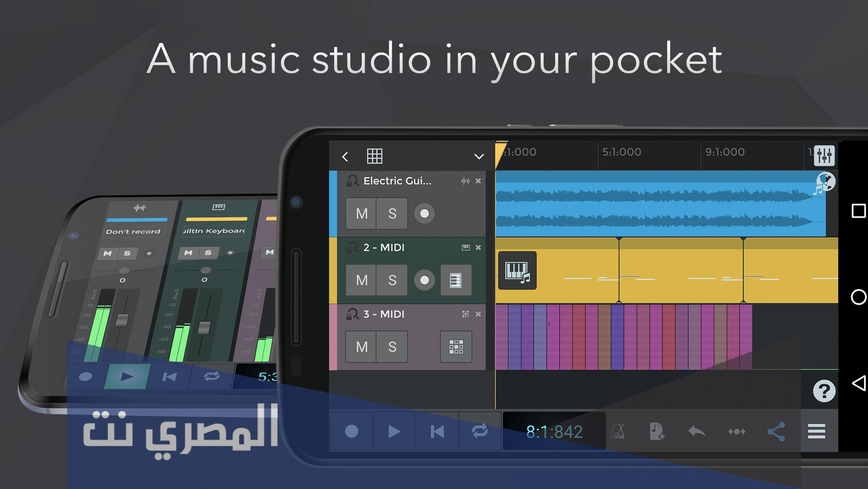This screenshot has height=489, width=868.
Task: Open the grid settings icon
Action: pos(374,156)
